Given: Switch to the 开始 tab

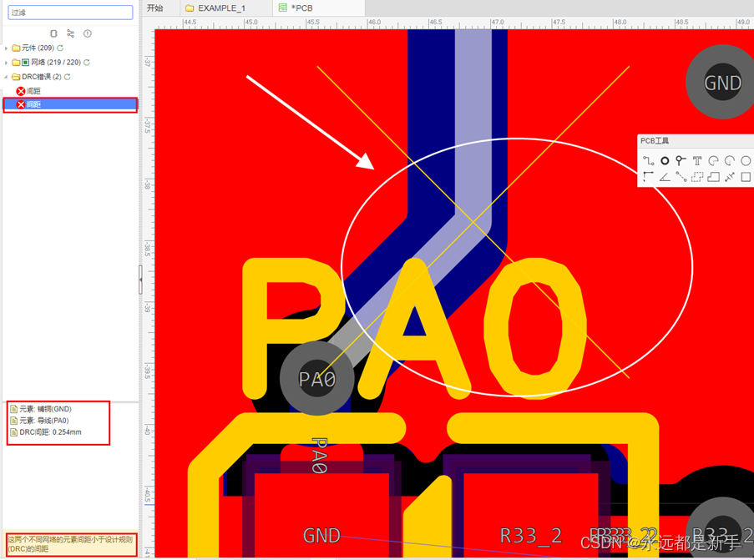Looking at the screenshot, I should tap(156, 8).
